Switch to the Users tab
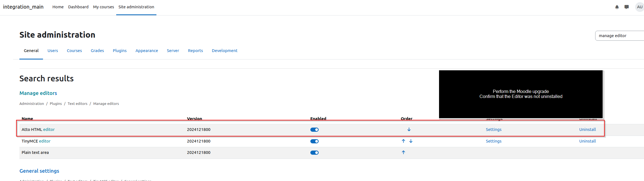Viewport: 644px width, 181px height. 53,51
